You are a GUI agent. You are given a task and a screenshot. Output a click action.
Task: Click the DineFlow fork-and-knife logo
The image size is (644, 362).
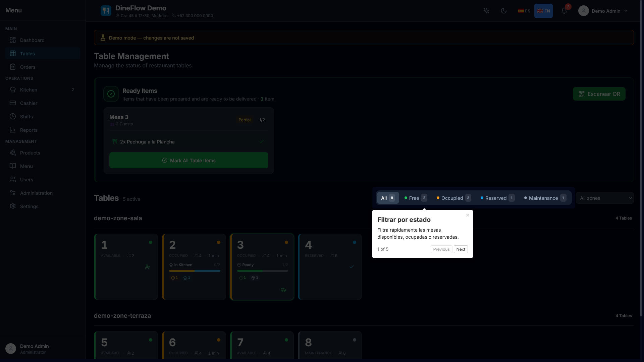click(x=106, y=11)
